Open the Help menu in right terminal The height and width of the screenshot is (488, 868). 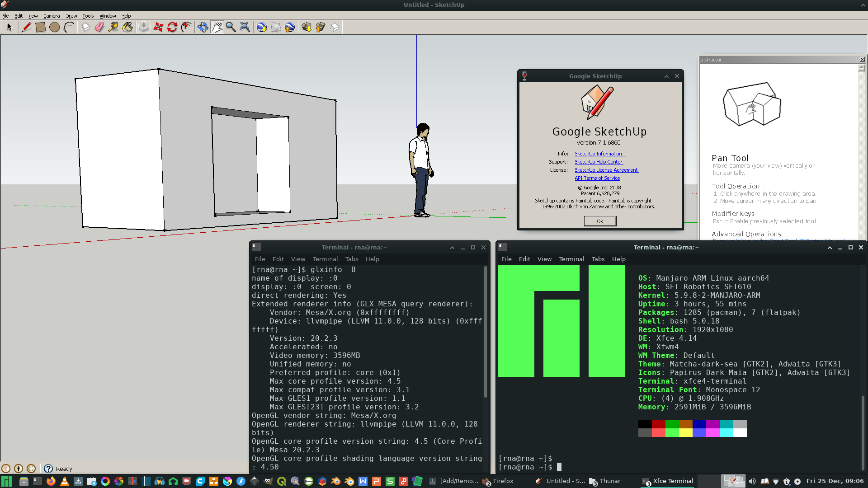coord(619,259)
